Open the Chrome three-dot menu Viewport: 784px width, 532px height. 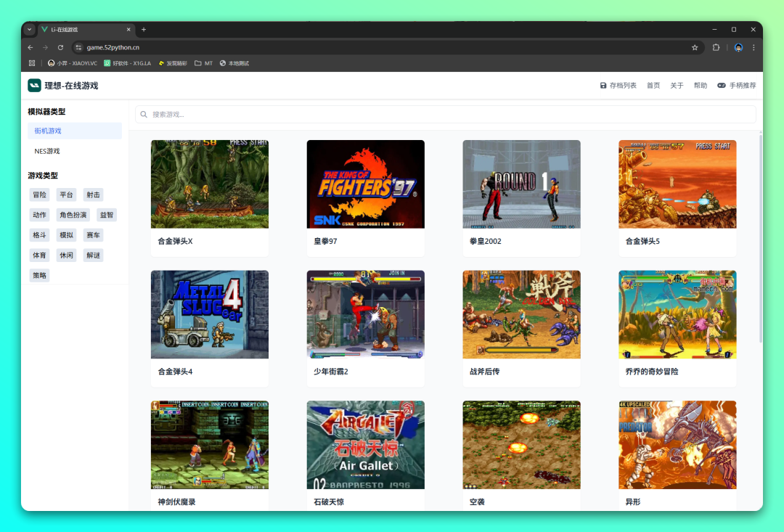point(754,47)
